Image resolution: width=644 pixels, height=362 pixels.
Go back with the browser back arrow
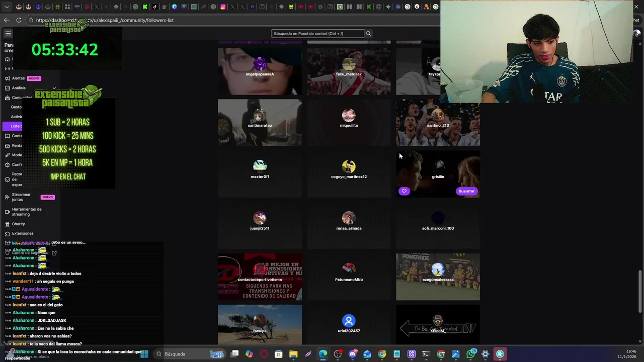coord(7,20)
